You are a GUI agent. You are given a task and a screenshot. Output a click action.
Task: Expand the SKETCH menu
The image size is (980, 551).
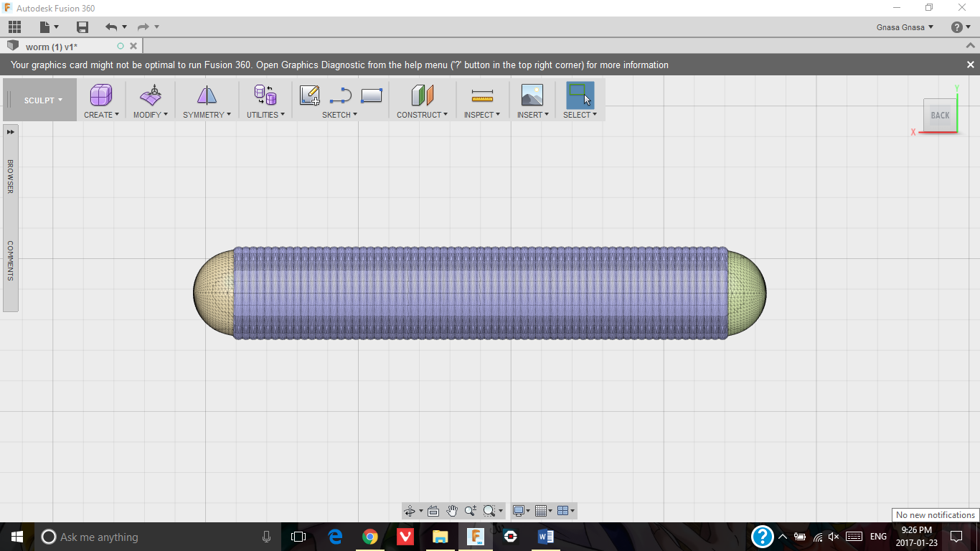[x=339, y=115]
